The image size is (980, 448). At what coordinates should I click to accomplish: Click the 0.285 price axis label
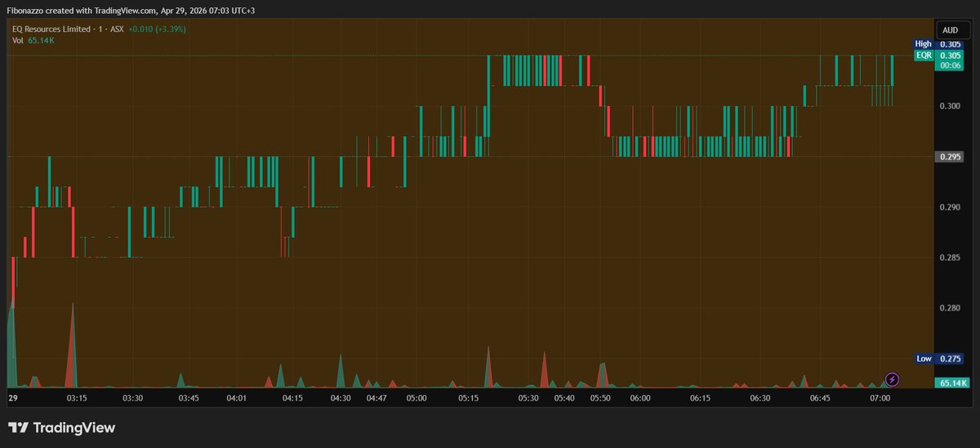pyautogui.click(x=950, y=258)
